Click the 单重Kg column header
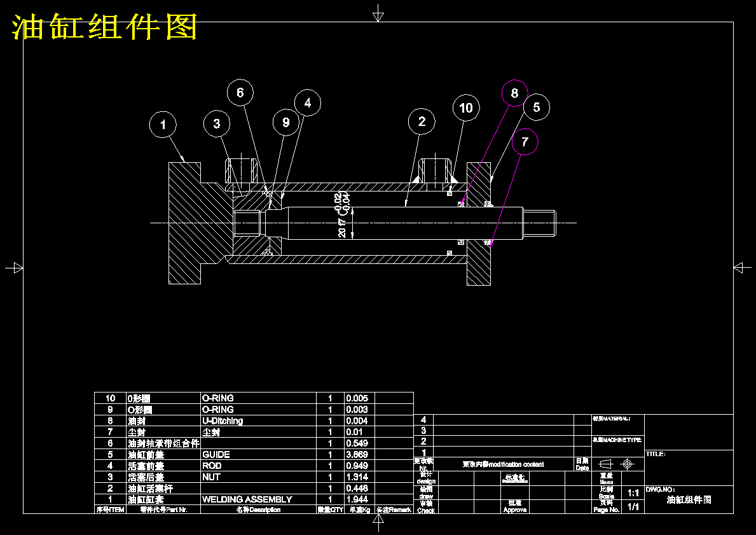The image size is (756, 535). [x=360, y=510]
